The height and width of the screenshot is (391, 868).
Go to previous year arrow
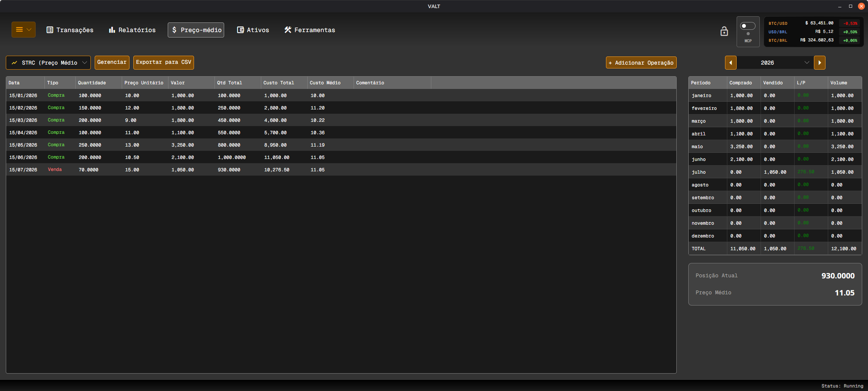pyautogui.click(x=730, y=63)
